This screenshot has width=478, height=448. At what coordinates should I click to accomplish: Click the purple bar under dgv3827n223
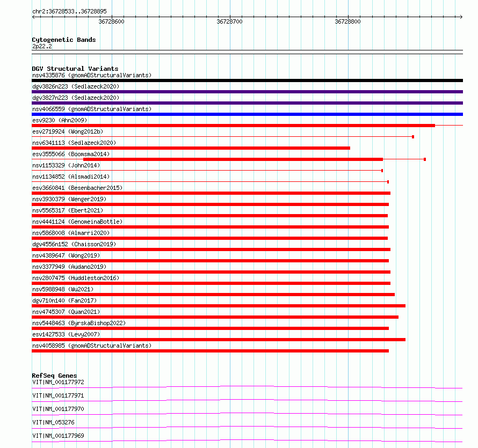(x=247, y=103)
